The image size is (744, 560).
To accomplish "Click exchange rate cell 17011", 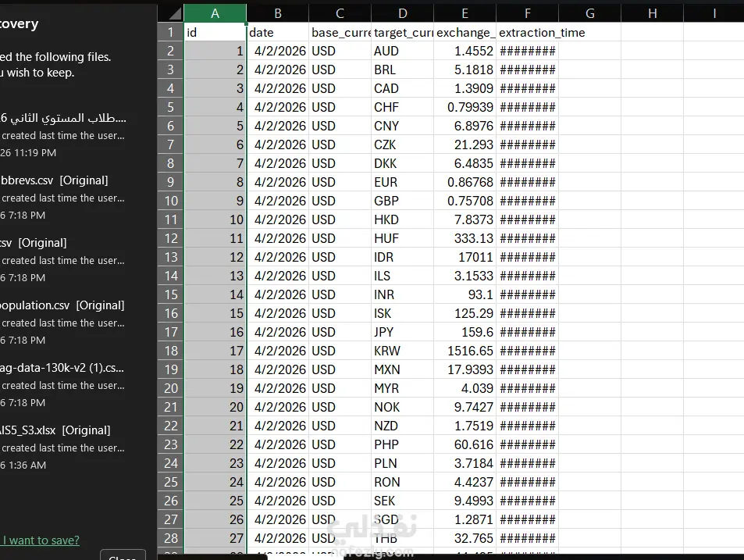I will click(x=465, y=257).
